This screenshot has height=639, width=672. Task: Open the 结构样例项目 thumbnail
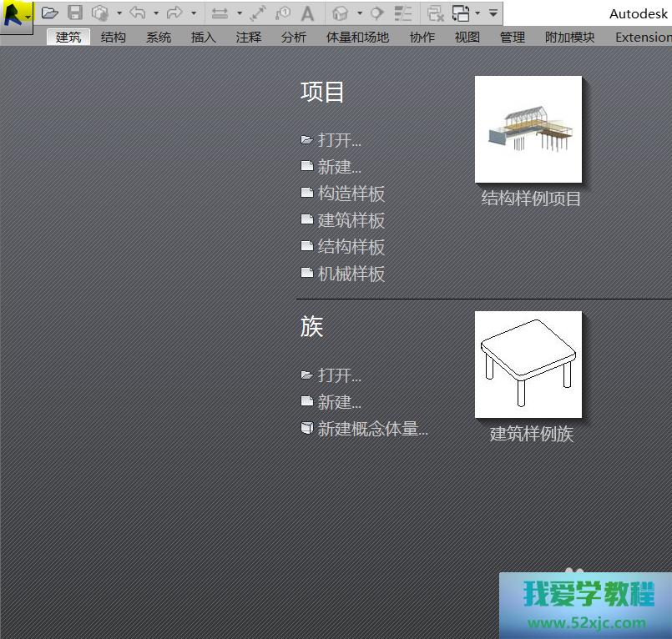[528, 130]
